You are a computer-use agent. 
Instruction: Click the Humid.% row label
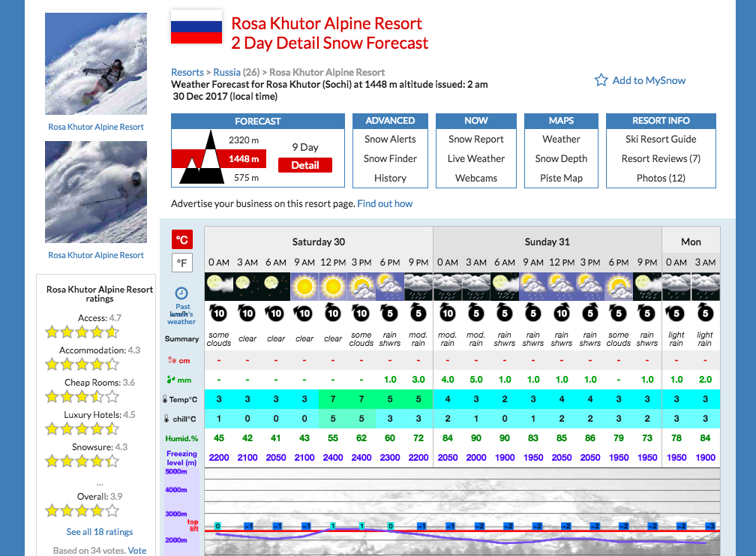click(x=181, y=438)
